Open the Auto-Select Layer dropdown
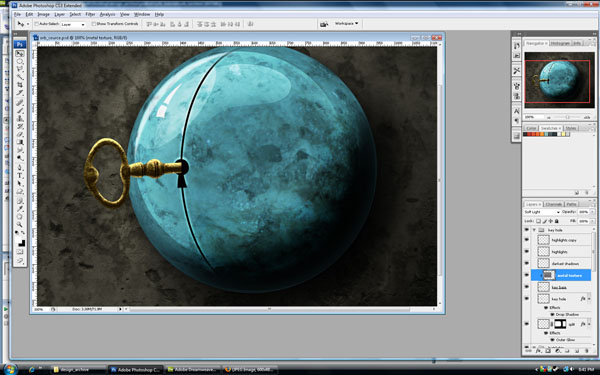Viewport: 600px width, 375px height. point(73,24)
